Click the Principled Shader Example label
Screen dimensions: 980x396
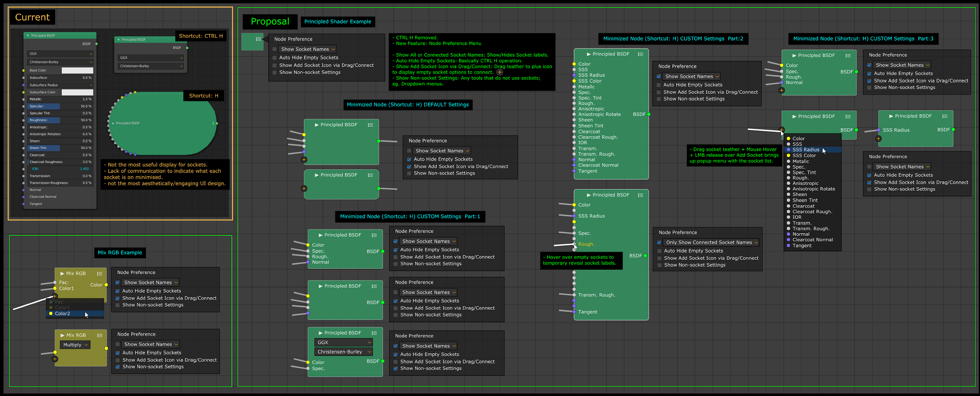337,22
